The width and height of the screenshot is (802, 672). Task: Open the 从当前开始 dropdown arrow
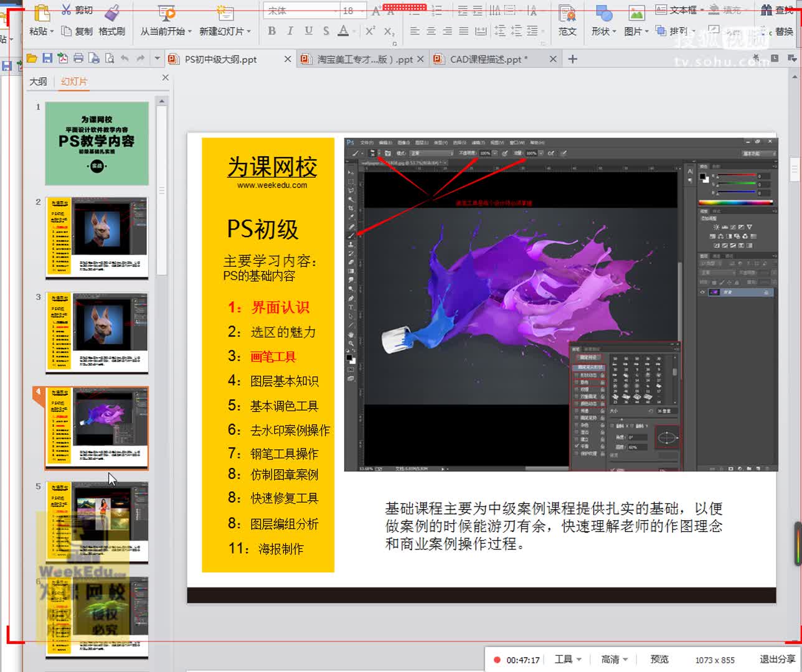[x=189, y=32]
